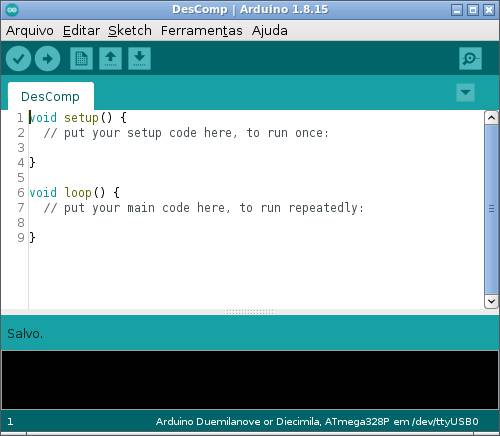Maximize the Arduino window
Image resolution: width=500 pixels, height=436 pixels.
coord(473,10)
